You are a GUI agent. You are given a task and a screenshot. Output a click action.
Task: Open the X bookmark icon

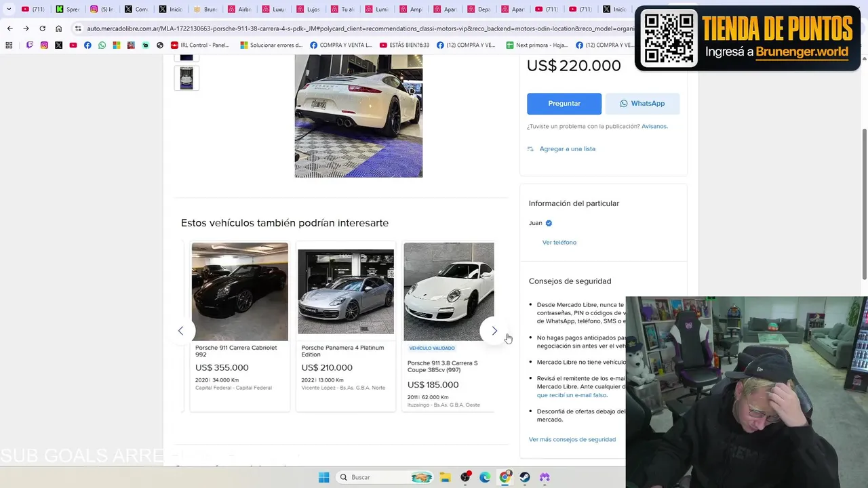point(58,45)
